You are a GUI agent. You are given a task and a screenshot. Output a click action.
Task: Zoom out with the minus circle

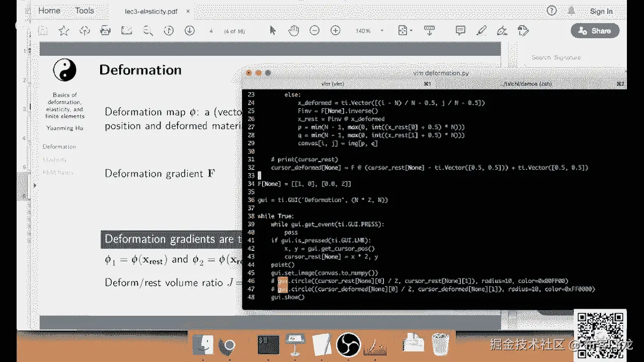click(x=314, y=31)
